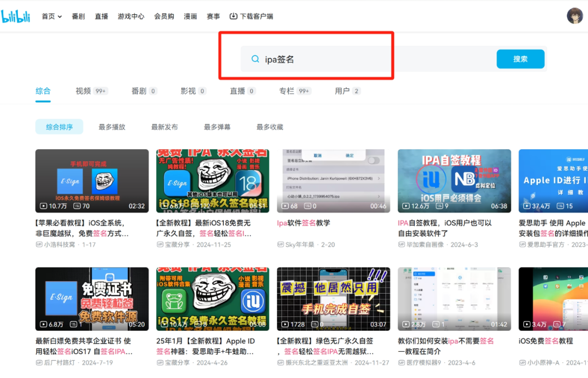Visit uploader 宝藏分享 dated 2024-11-25
Screen dimensions: 588x378
tap(177, 245)
